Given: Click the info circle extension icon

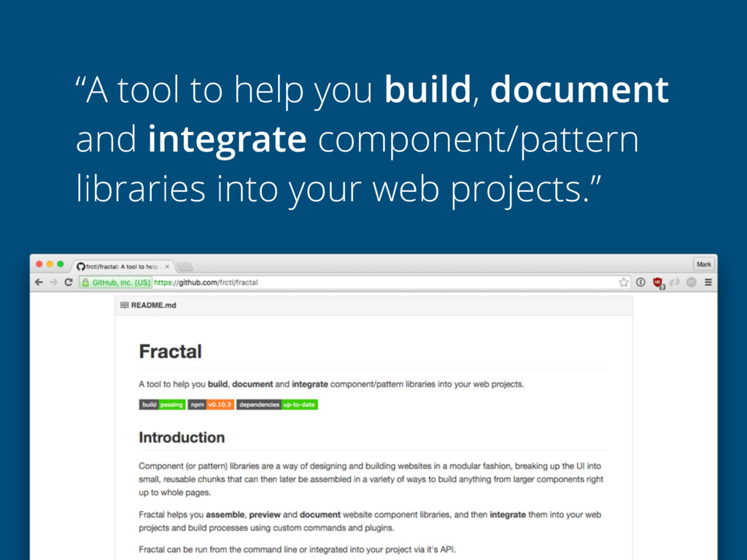Looking at the screenshot, I should click(x=640, y=282).
